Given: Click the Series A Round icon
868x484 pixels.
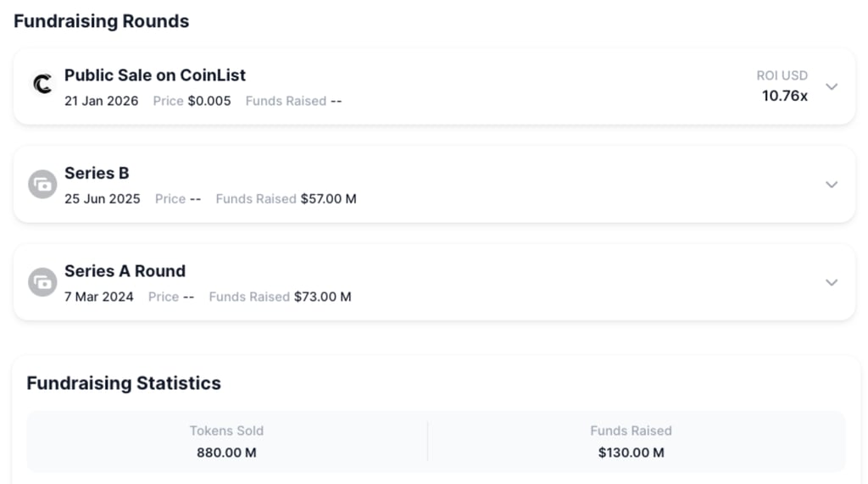Looking at the screenshot, I should pos(42,282).
